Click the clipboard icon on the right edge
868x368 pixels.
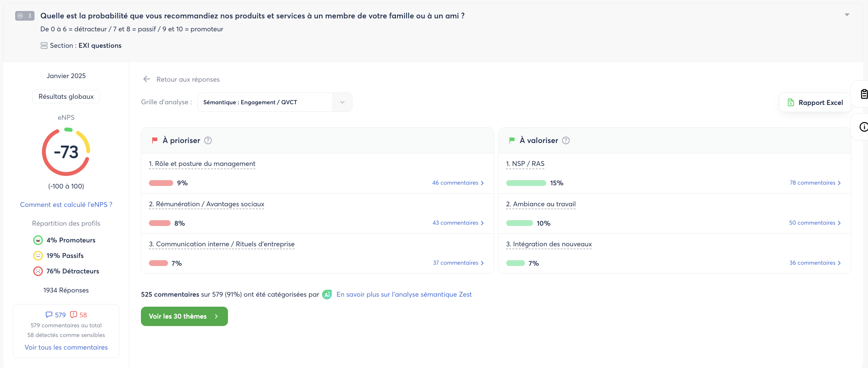[x=864, y=94]
